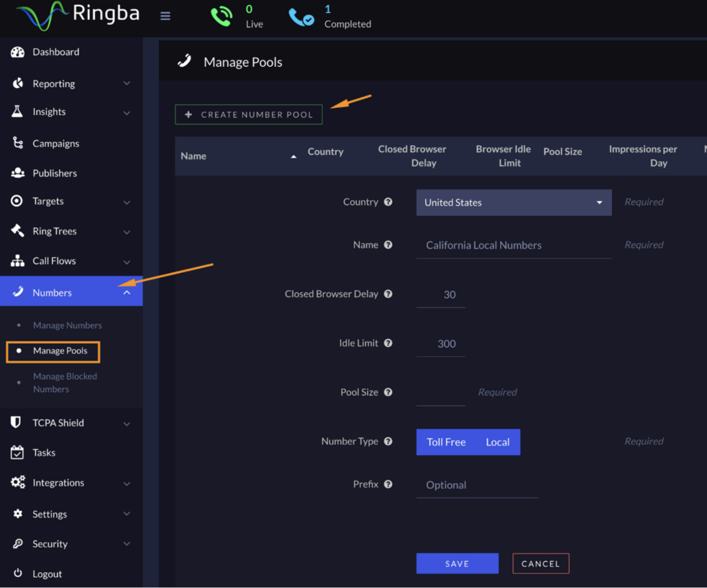Open Tasks in sidebar

click(x=44, y=453)
